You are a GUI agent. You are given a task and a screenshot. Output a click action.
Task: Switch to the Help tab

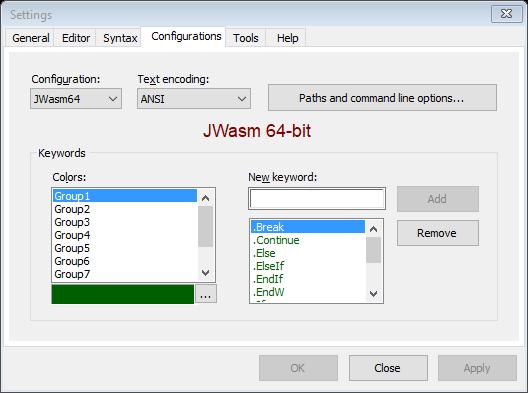click(287, 38)
